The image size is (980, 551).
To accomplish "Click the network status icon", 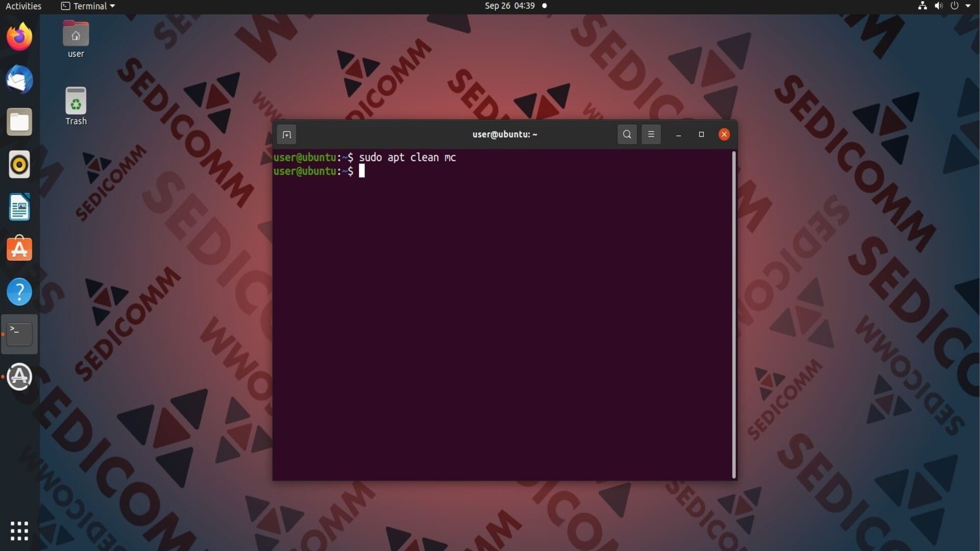I will point(922,6).
